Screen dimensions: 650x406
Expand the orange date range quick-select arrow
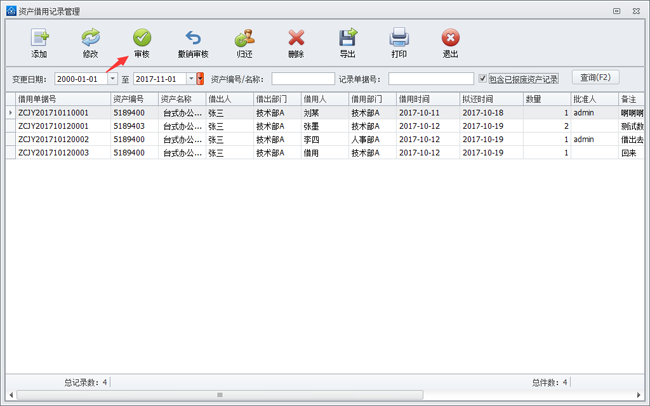click(201, 79)
